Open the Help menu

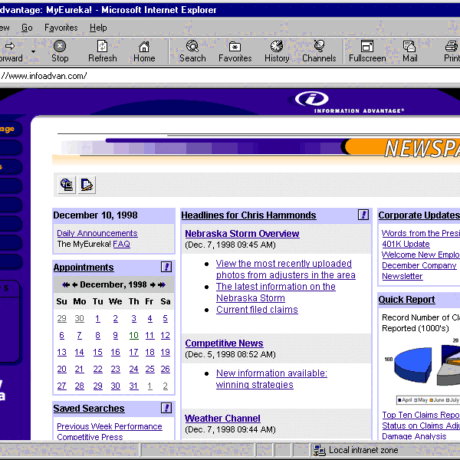(98, 28)
